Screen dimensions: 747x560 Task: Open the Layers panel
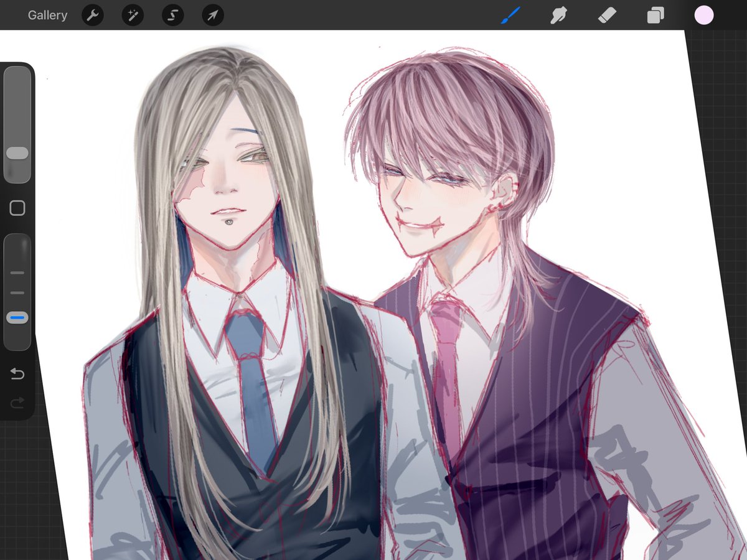click(655, 15)
